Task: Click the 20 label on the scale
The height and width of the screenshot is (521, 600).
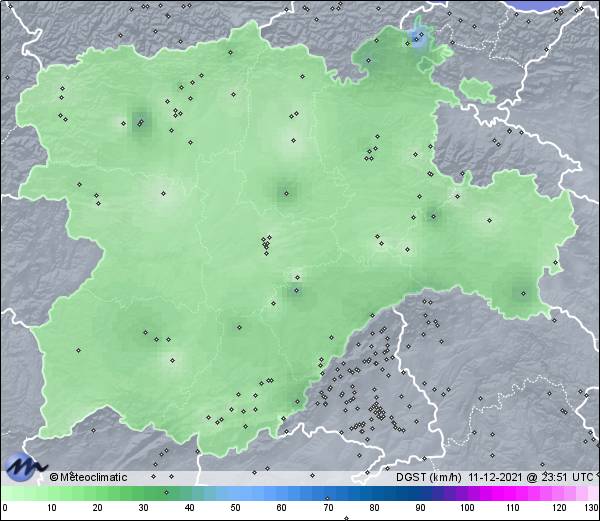Action: 98,508
